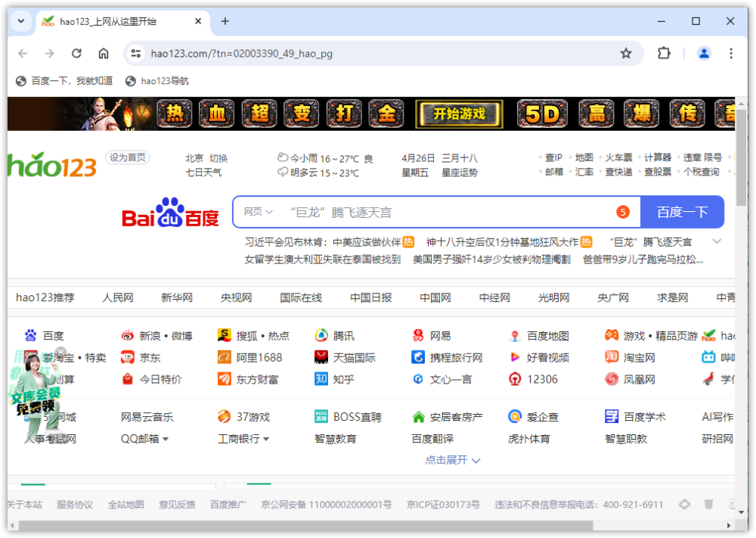Click the browser reload button

click(76, 53)
